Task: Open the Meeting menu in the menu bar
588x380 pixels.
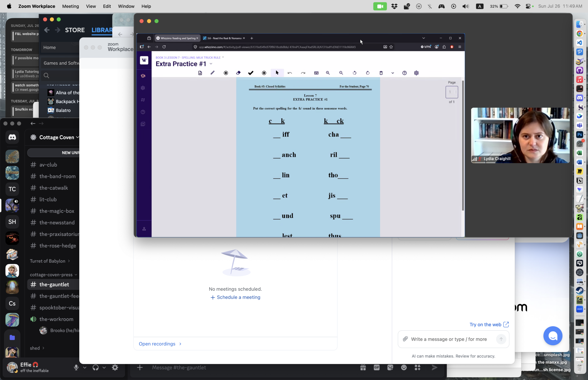Action: click(71, 6)
